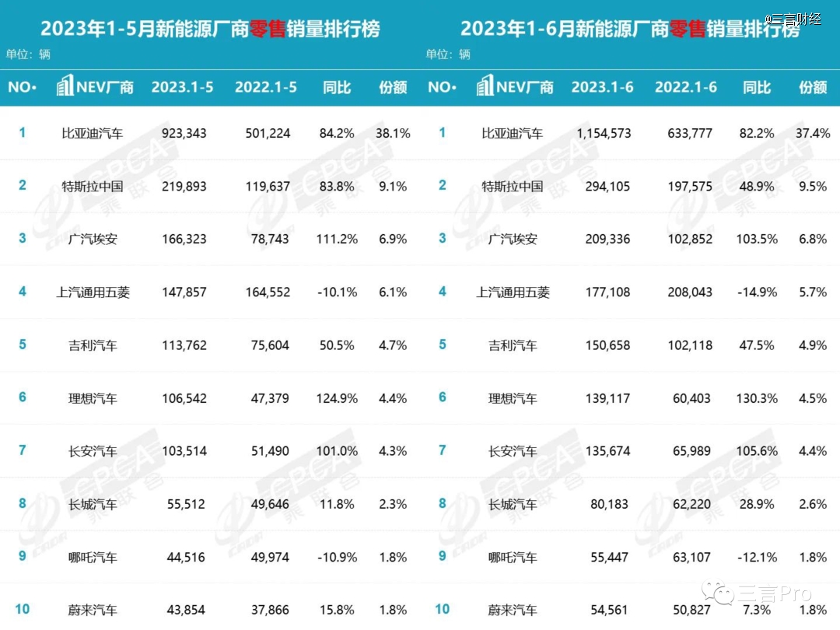
Task: Select the value 501,224
Action: 268,134
